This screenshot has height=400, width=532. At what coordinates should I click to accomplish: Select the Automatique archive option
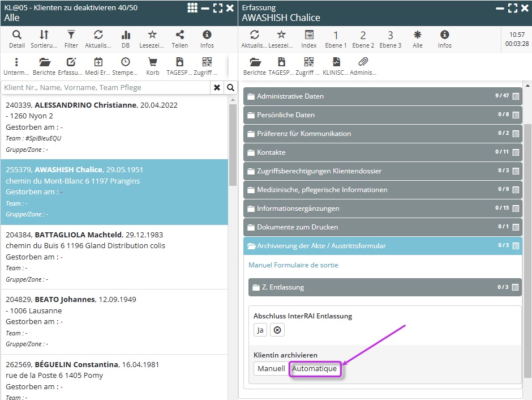pos(314,369)
